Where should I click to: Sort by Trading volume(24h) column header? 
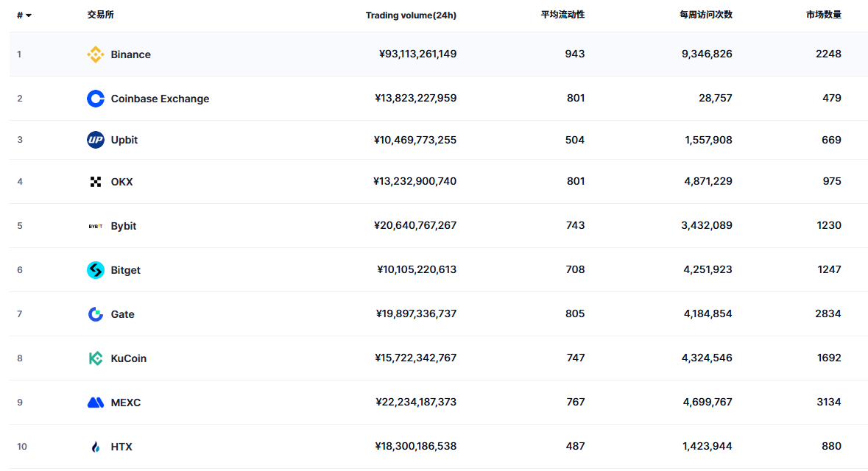pyautogui.click(x=411, y=15)
